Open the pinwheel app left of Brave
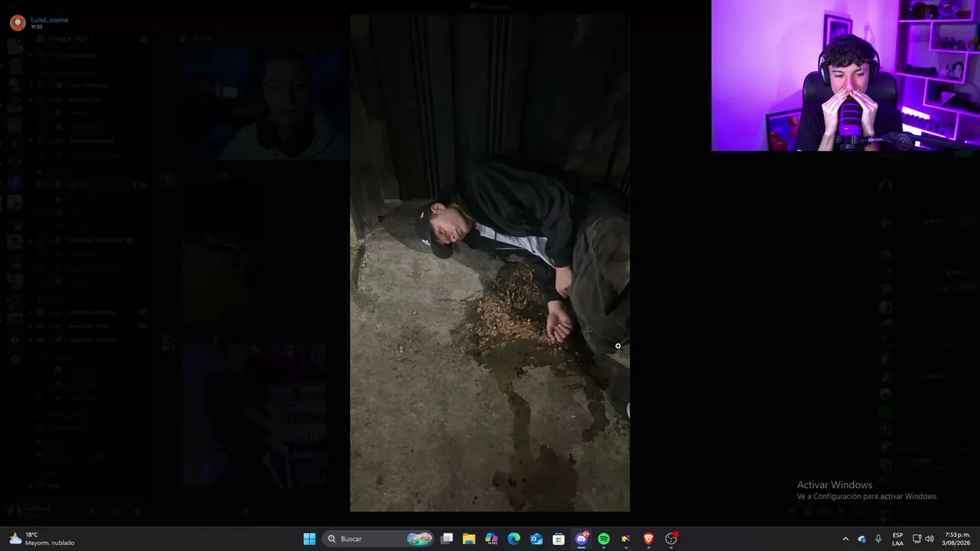This screenshot has width=980, height=551. [626, 539]
